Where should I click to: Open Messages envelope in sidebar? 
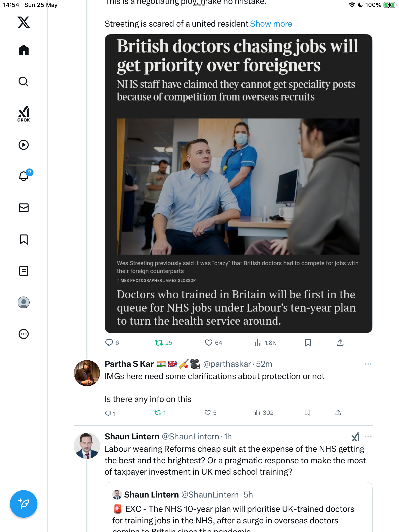click(x=24, y=208)
